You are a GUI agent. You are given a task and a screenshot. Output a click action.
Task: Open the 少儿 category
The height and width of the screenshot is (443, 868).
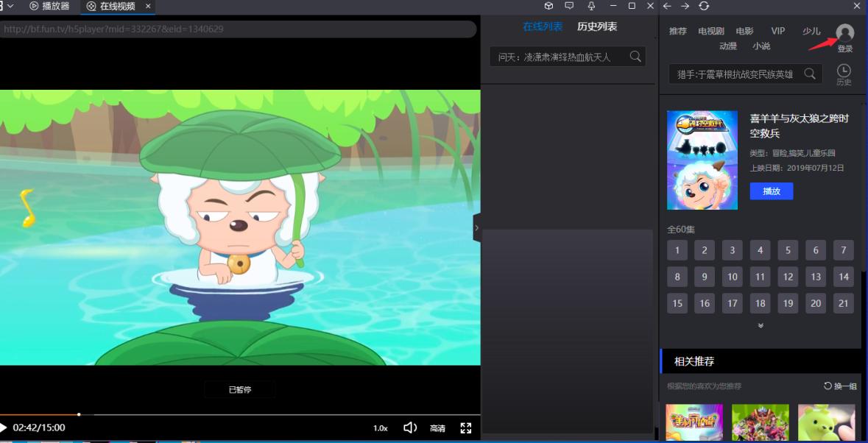click(811, 31)
